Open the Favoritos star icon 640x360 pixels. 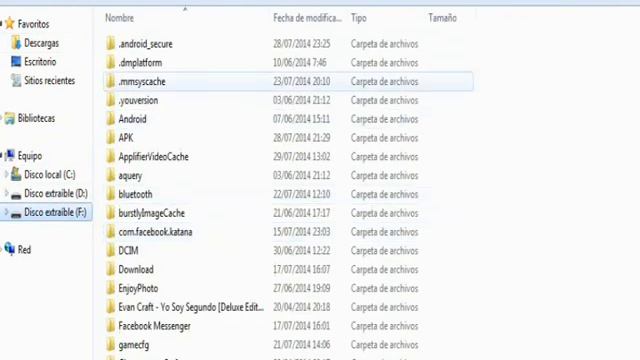click(x=10, y=24)
